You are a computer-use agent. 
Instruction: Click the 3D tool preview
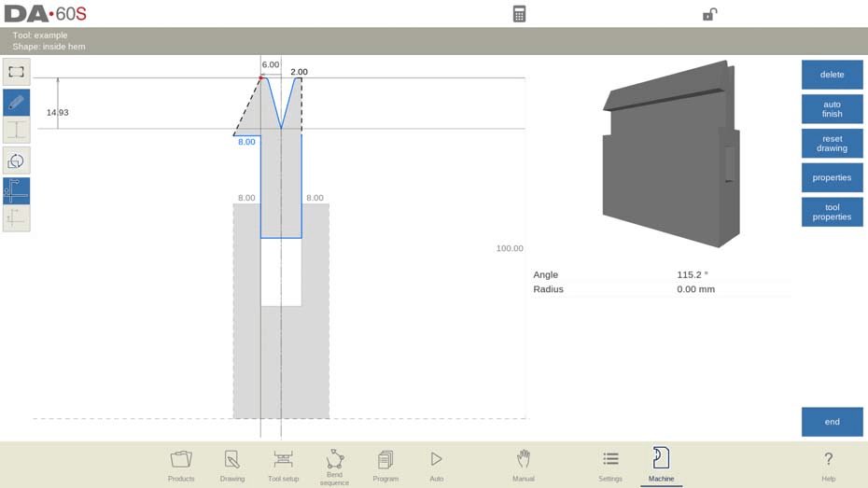pyautogui.click(x=671, y=154)
